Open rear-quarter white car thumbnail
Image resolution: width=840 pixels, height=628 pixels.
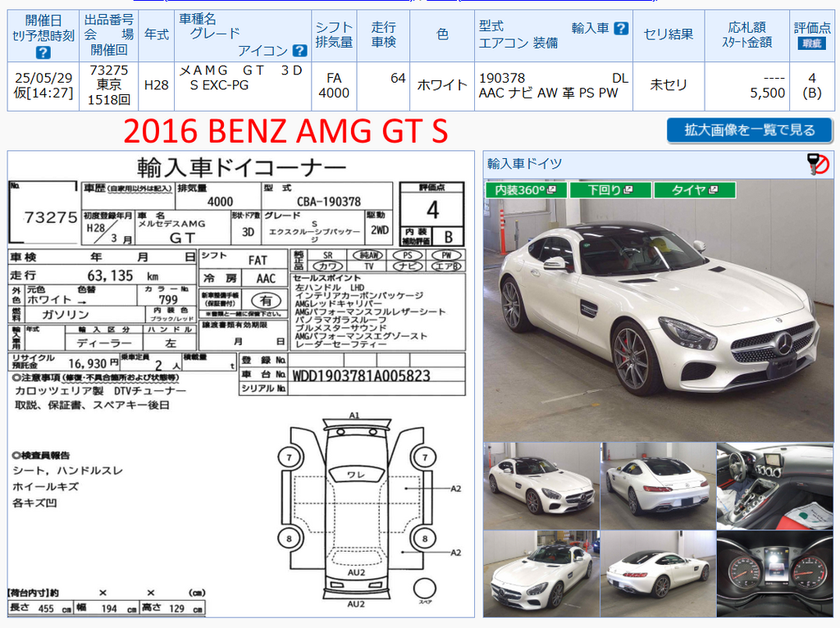[x=658, y=573]
